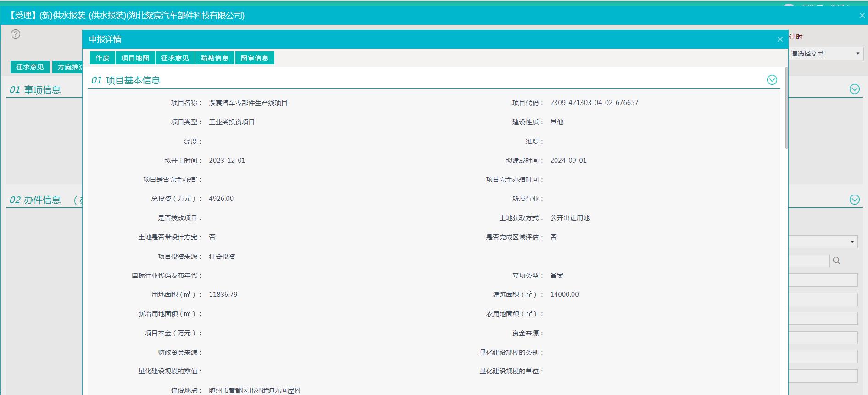Click the 02 办件信息 section heading
The width and height of the screenshot is (868, 395).
click(35, 200)
